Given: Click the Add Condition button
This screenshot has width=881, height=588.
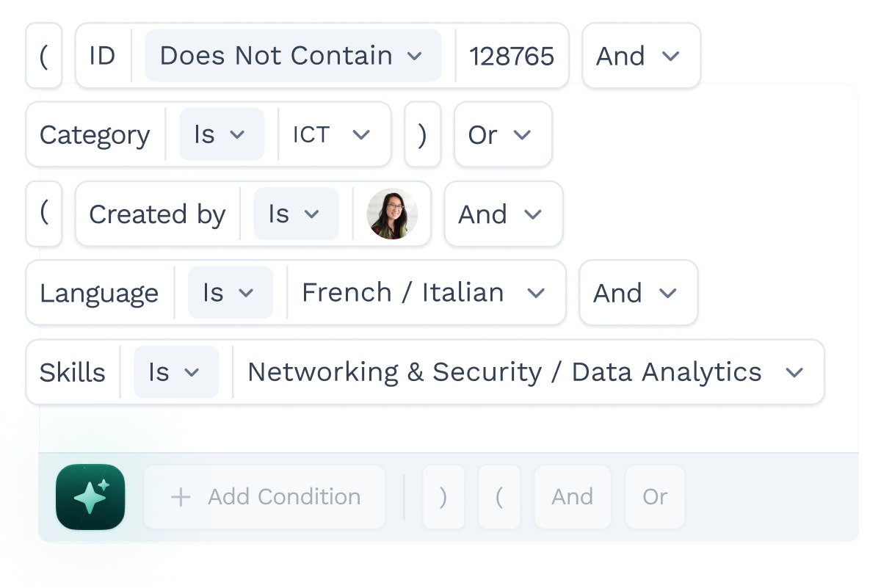Looking at the screenshot, I should (264, 497).
